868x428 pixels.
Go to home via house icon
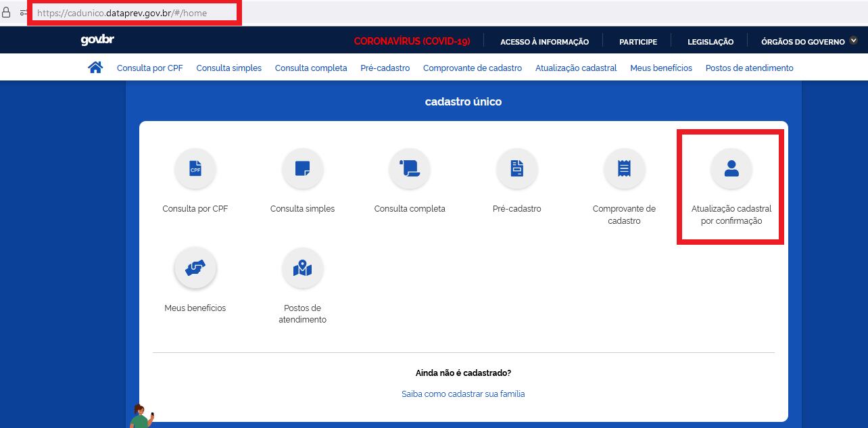pos(95,68)
